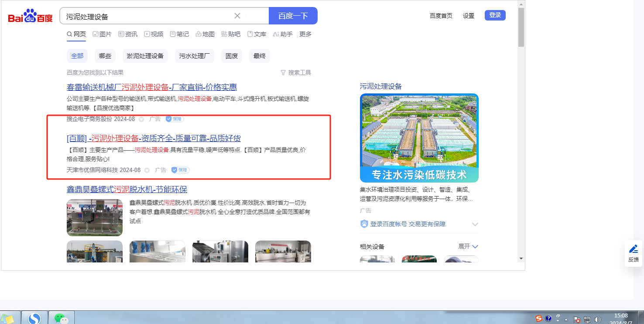The width and height of the screenshot is (644, 324).
Task: Click the 登录 login button
Action: (495, 15)
